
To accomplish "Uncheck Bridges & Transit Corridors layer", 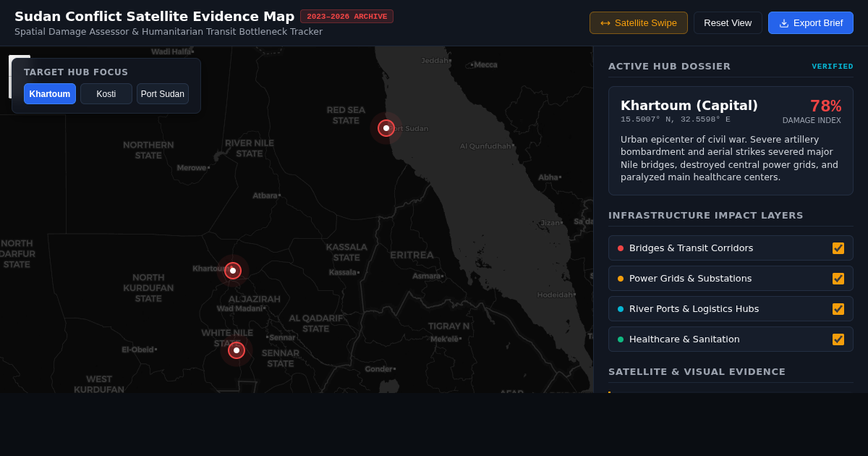I will pos(838,248).
